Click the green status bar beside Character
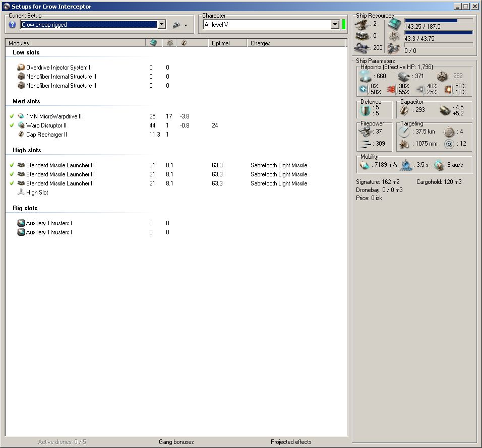The image size is (482, 448). point(343,25)
